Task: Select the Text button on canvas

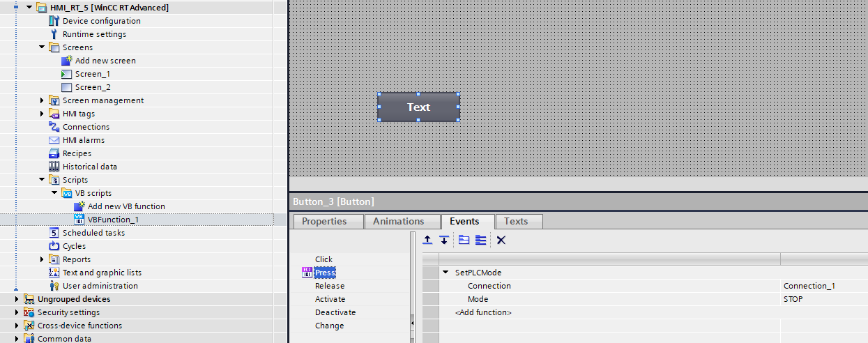Action: (418, 107)
